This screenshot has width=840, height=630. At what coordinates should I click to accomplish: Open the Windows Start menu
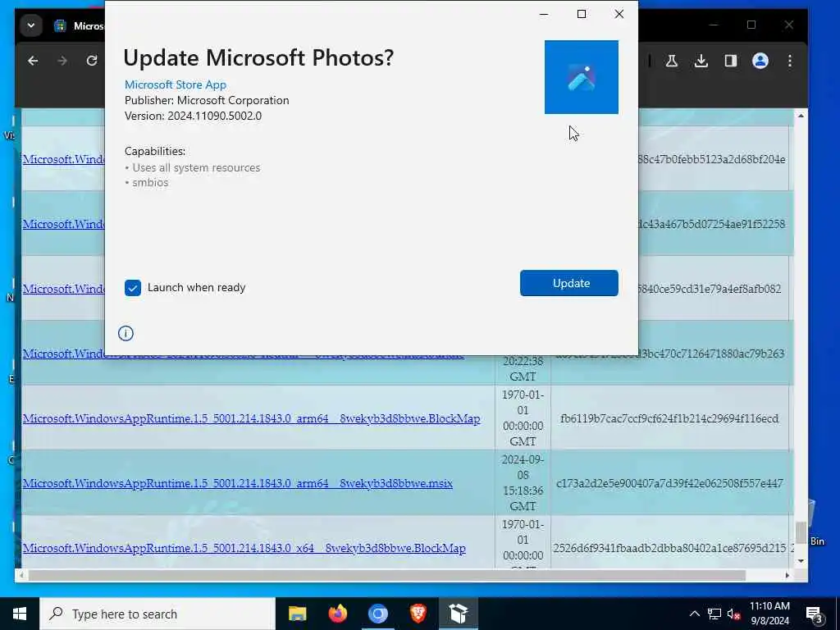20,614
